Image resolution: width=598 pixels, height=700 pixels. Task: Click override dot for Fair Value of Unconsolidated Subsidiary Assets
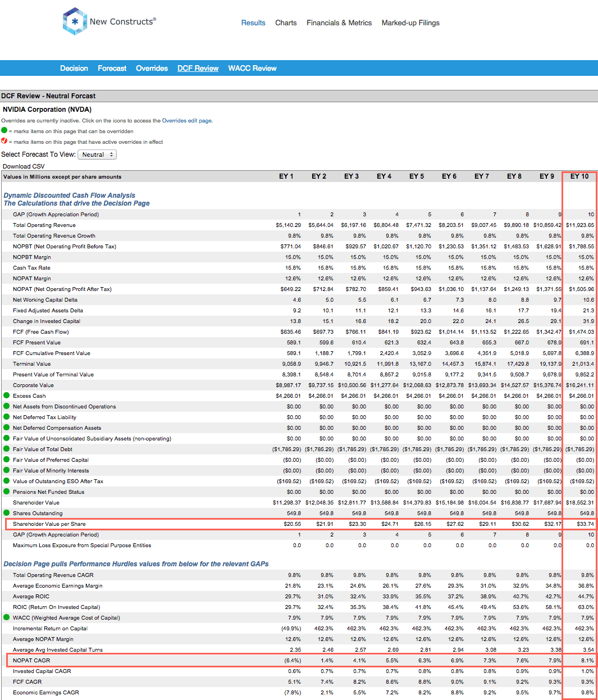click(7, 438)
